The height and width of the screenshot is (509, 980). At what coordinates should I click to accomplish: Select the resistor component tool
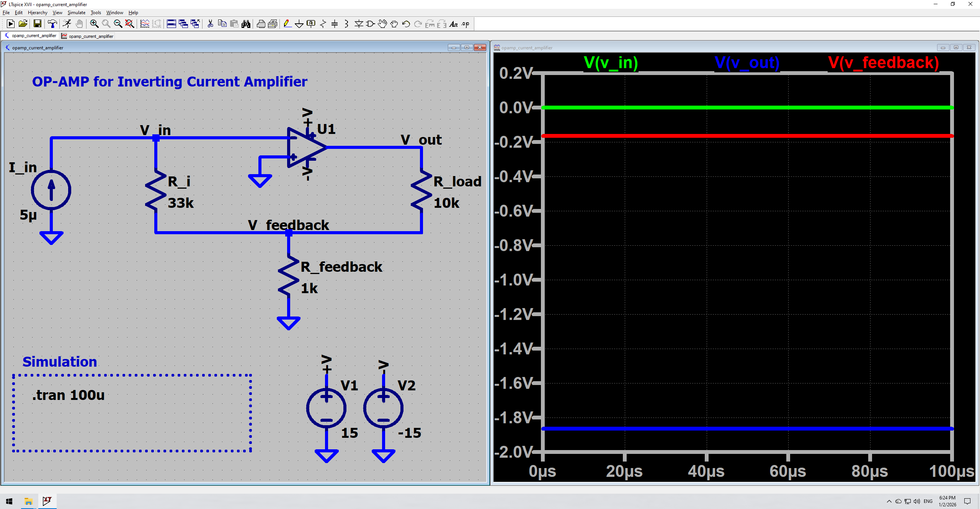323,24
